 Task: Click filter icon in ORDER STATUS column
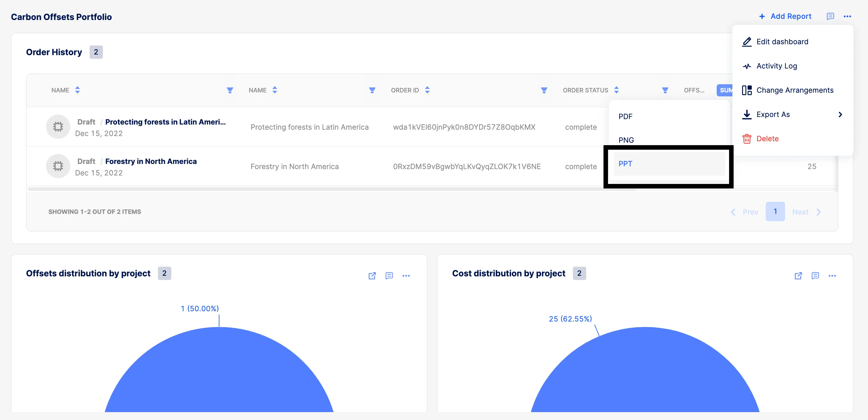coord(665,90)
